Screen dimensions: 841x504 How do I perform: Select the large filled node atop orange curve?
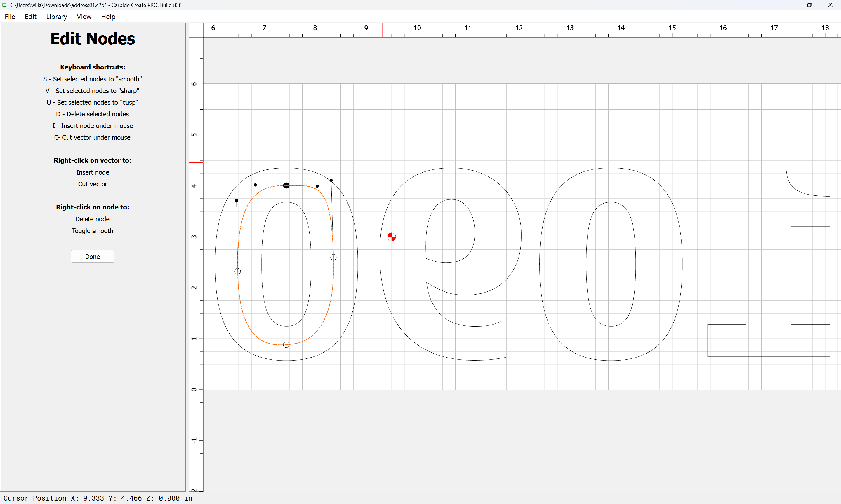pyautogui.click(x=286, y=185)
